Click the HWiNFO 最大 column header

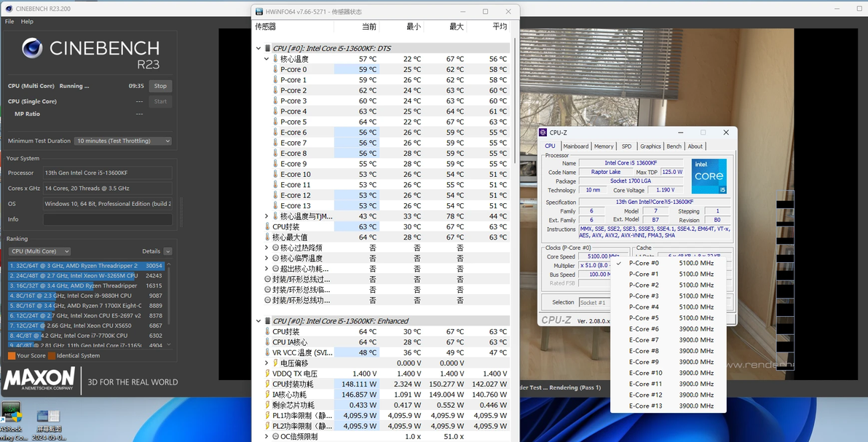tap(456, 27)
